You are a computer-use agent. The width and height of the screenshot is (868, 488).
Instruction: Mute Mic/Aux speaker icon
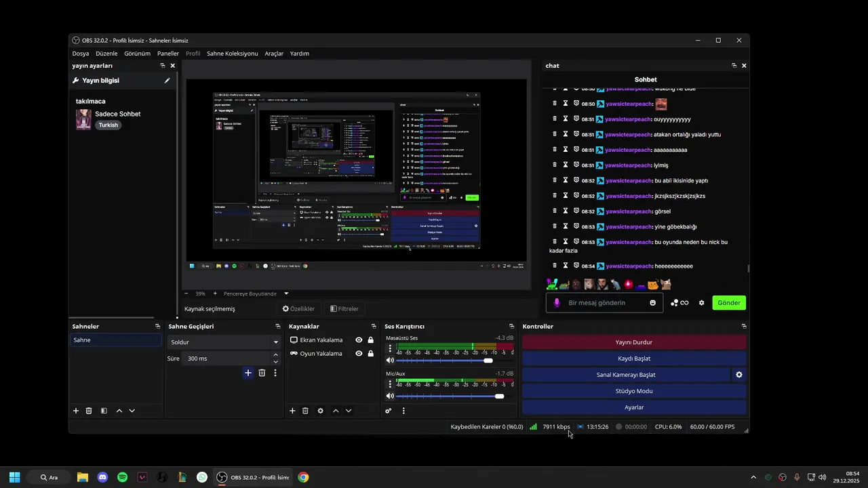(390, 396)
